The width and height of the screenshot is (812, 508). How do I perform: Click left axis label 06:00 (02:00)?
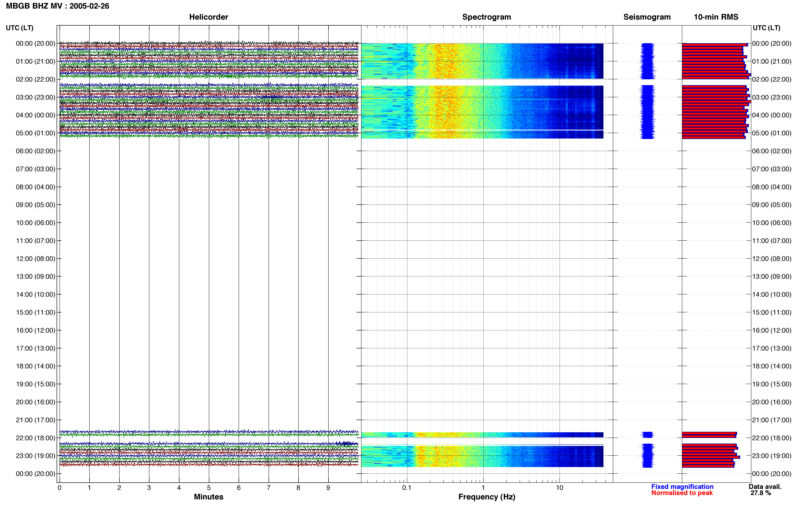point(36,151)
